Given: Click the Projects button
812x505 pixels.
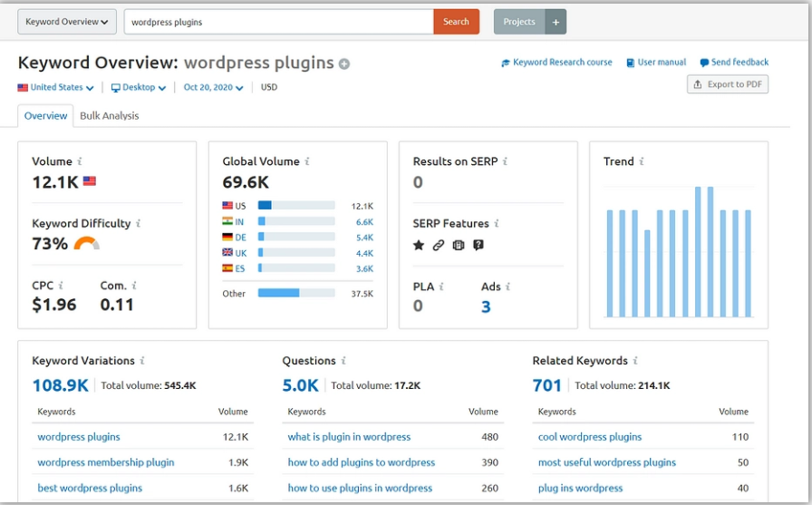Looking at the screenshot, I should 519,22.
